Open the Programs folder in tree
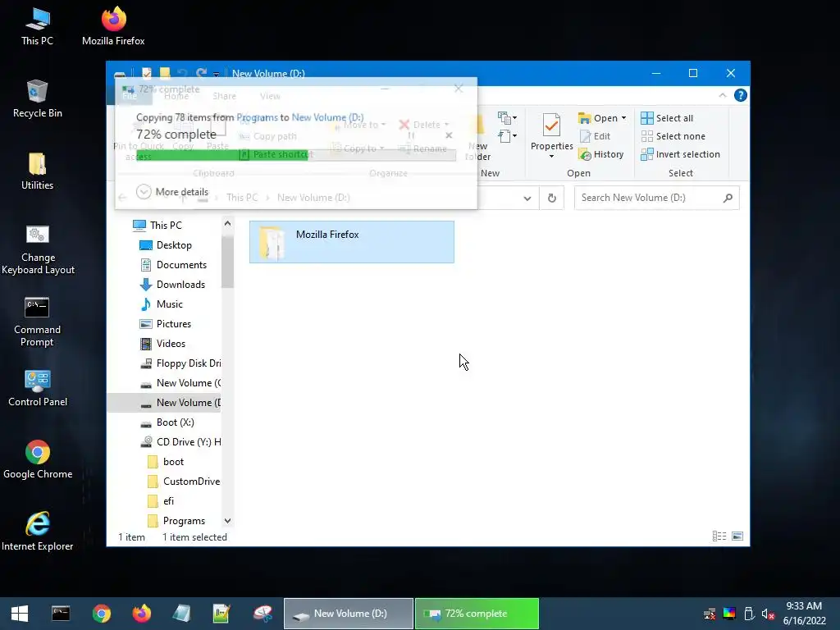The width and height of the screenshot is (840, 630). 176,521
